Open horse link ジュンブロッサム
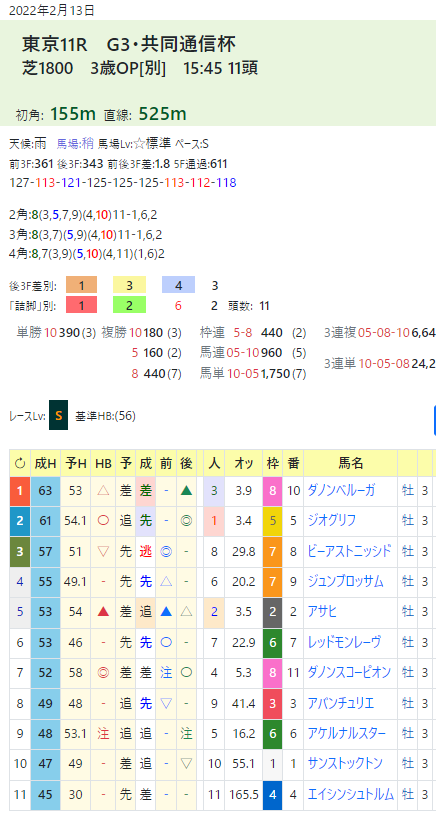 (345, 581)
